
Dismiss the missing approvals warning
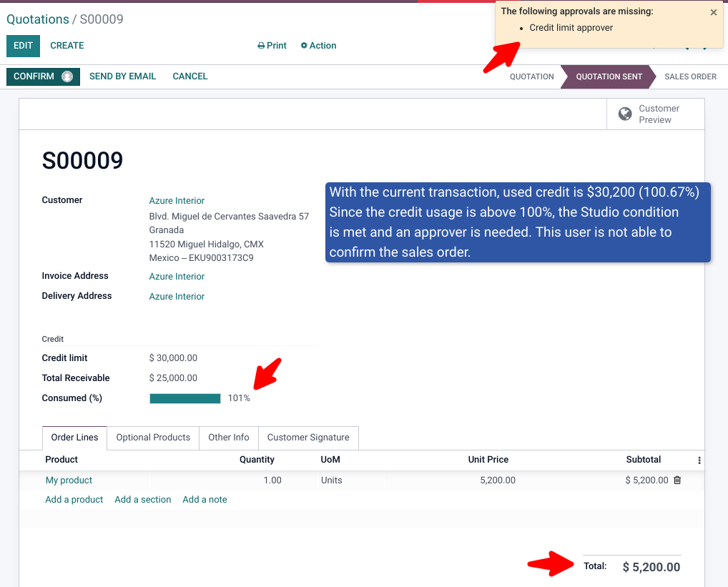pos(713,12)
